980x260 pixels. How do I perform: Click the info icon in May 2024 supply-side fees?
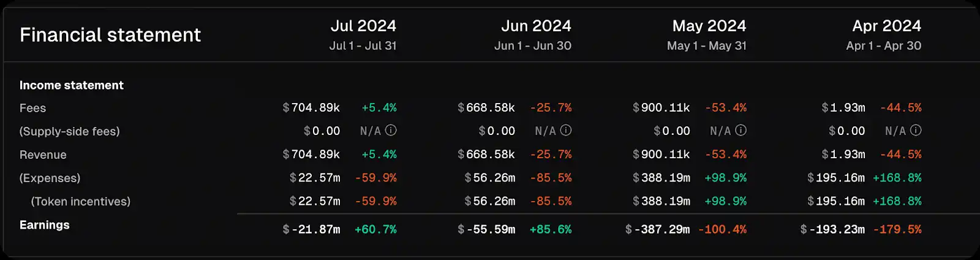[741, 131]
